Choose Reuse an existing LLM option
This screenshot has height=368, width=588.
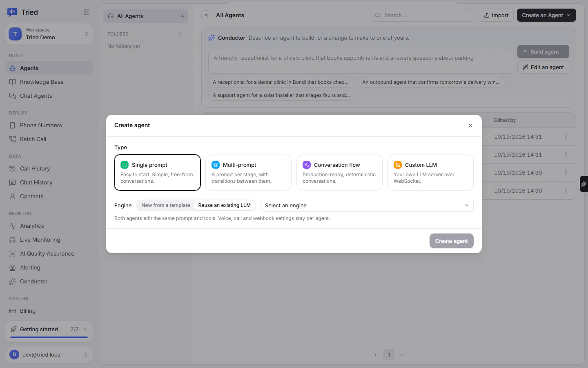coord(225,205)
